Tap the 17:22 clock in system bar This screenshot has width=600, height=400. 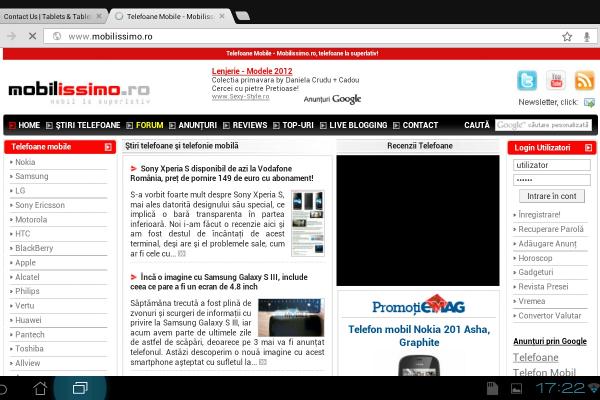coord(560,388)
